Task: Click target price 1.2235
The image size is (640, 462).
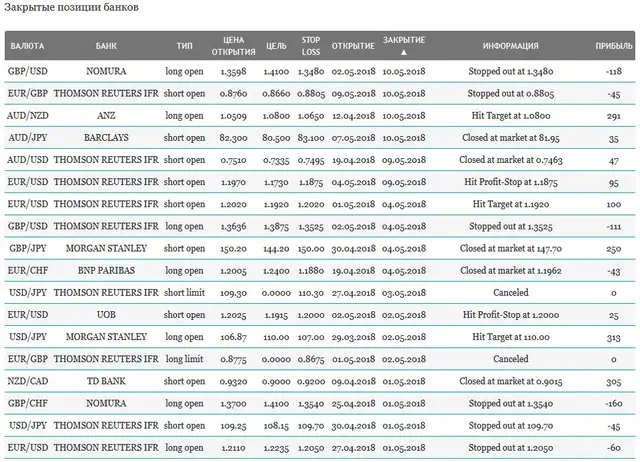Action: tap(276, 447)
